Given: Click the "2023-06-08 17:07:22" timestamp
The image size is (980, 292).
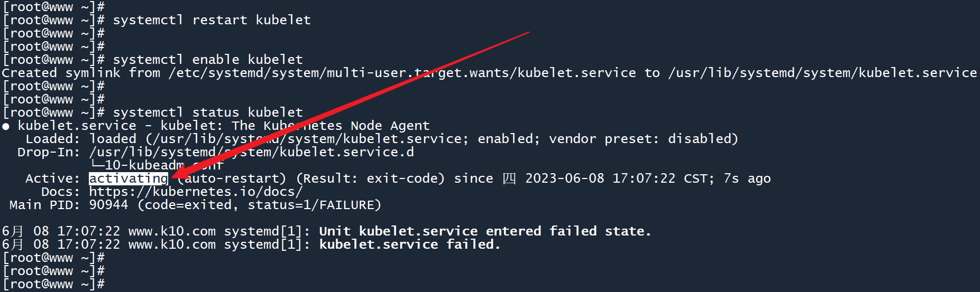Looking at the screenshot, I should point(600,178).
